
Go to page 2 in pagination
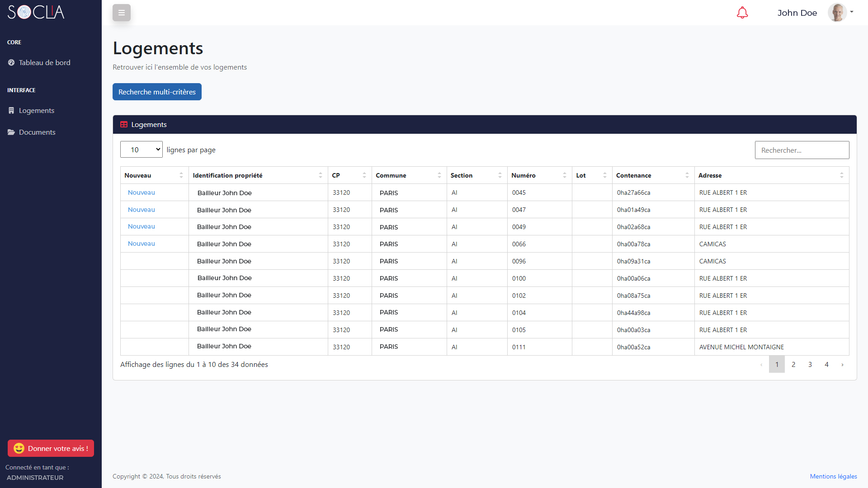coord(793,365)
